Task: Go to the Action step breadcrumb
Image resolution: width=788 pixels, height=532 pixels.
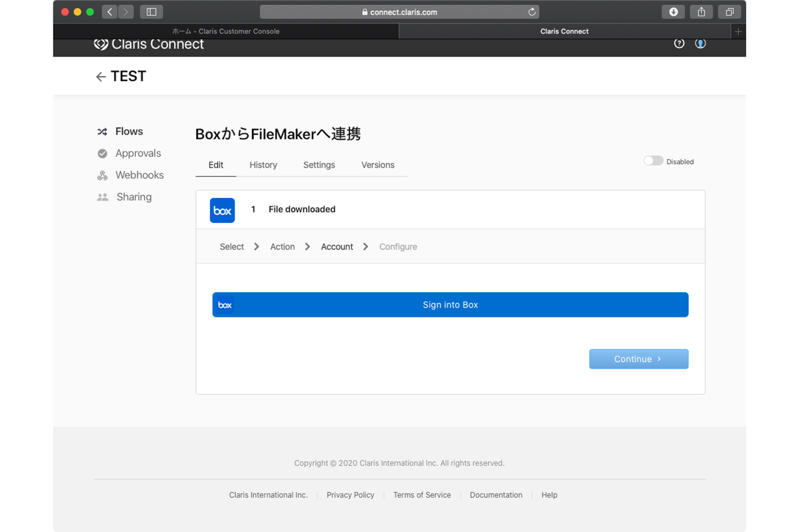Action: (282, 247)
